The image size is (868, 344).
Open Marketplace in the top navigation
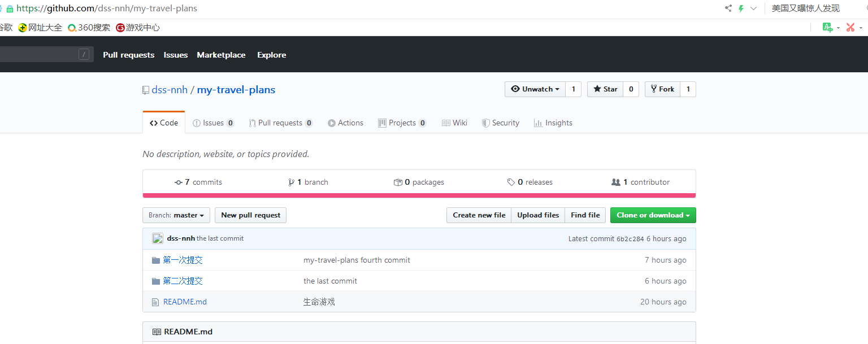pos(221,55)
